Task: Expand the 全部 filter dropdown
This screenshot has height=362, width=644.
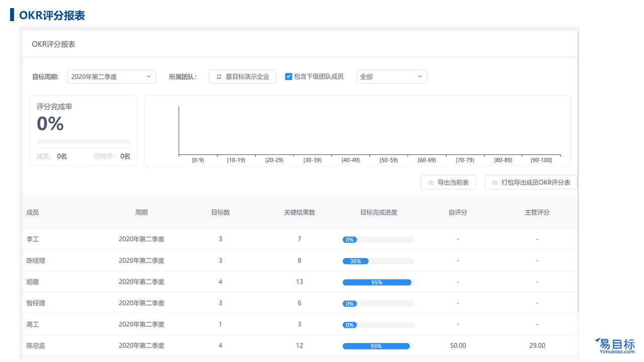Action: pos(391,76)
